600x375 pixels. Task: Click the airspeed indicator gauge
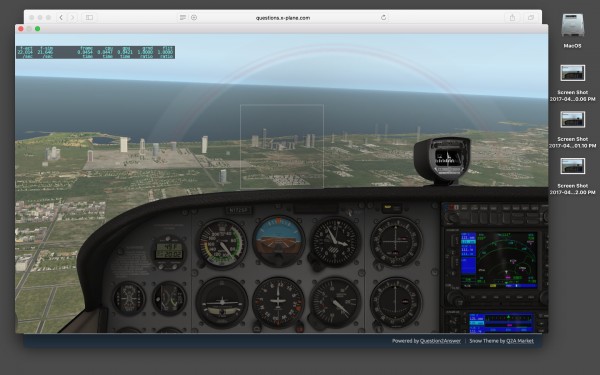pos(222,243)
